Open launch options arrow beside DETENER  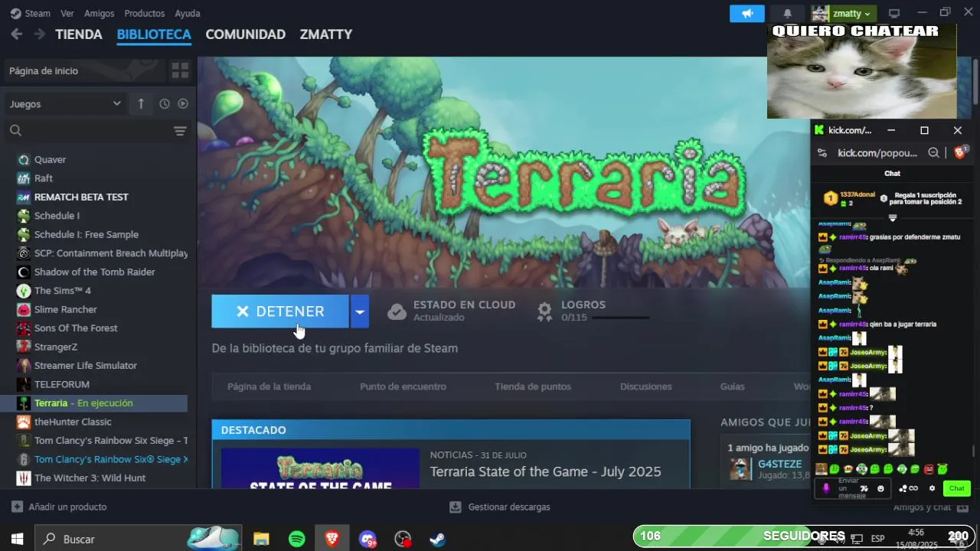coord(359,311)
